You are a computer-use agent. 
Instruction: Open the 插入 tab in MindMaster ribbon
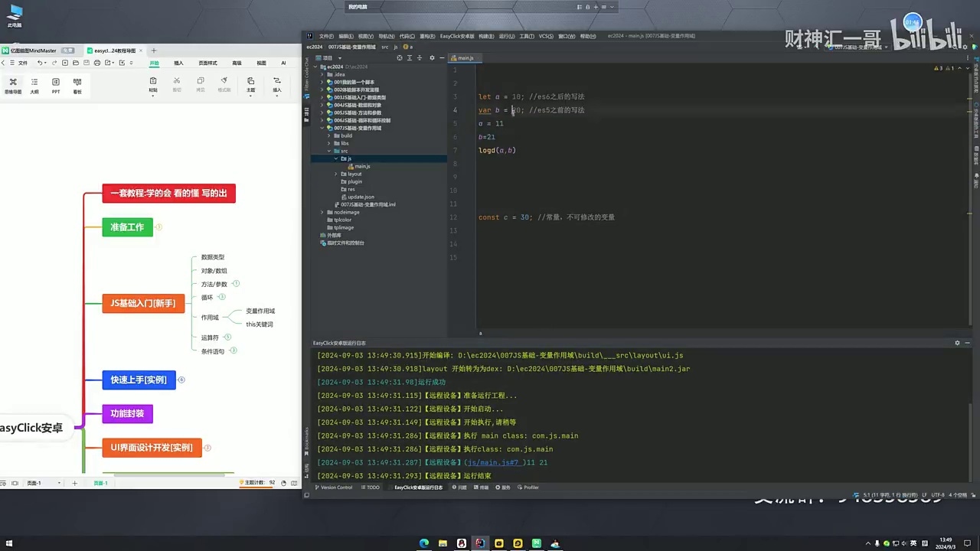point(178,63)
